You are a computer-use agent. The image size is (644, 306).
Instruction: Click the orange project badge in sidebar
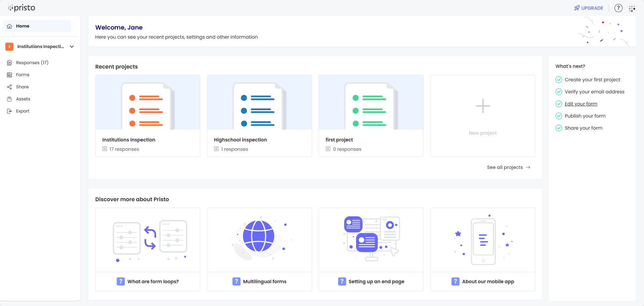coord(9,47)
